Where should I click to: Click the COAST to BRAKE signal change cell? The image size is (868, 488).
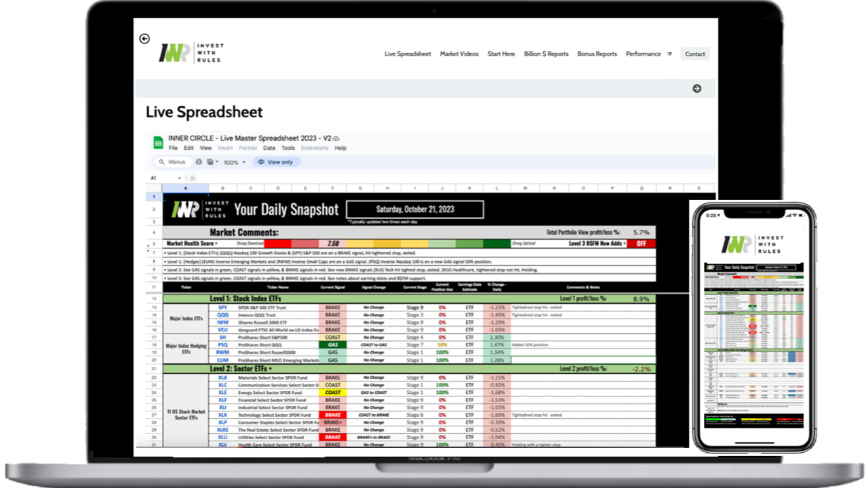[373, 415]
